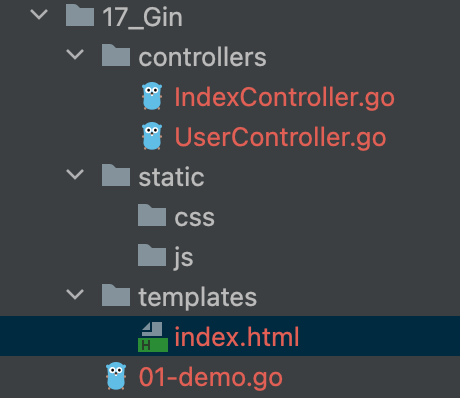Screen dimensions: 460x398
Task: Select the UserController.go file name
Action: 280,137
